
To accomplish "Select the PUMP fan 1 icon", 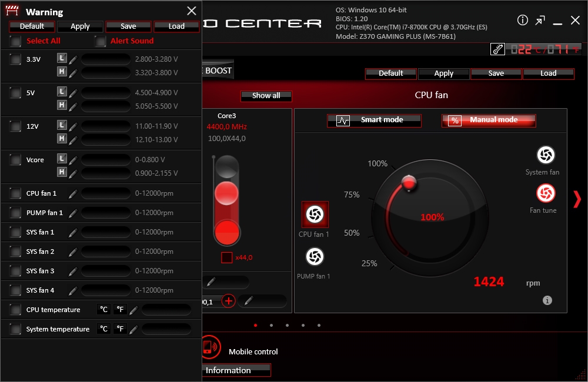I will click(315, 256).
